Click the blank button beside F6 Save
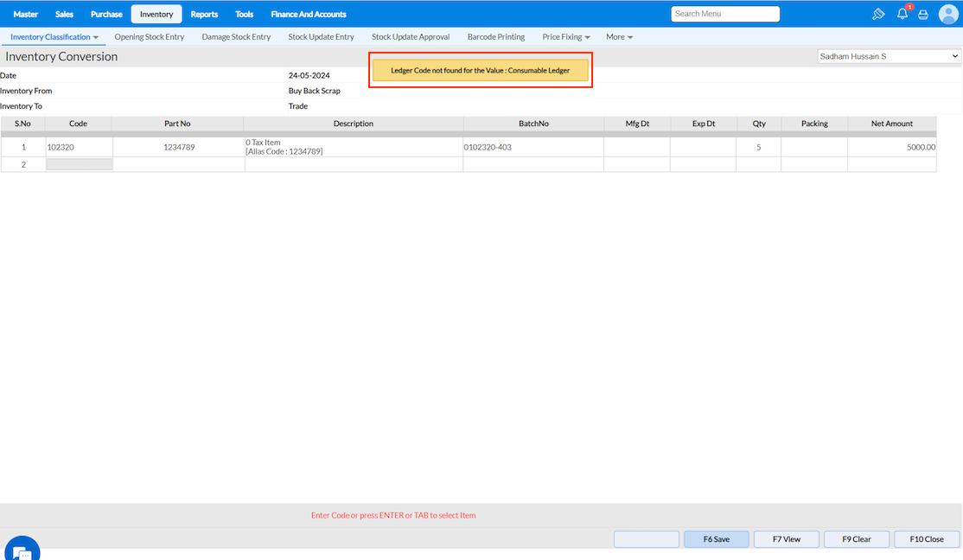The image size is (963, 560). pyautogui.click(x=646, y=539)
